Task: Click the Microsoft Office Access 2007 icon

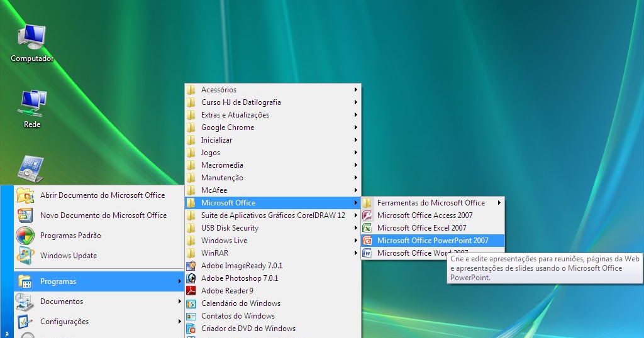Action: [x=367, y=215]
